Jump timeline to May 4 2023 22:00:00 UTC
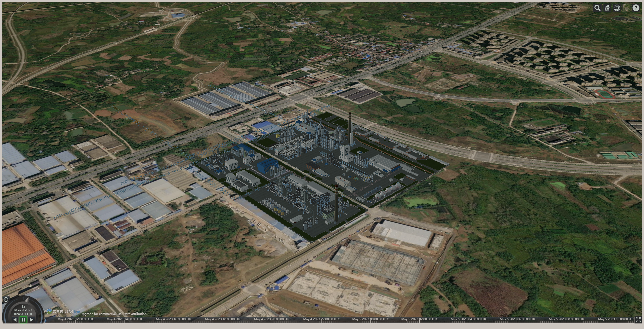The image size is (644, 329). coord(321,319)
